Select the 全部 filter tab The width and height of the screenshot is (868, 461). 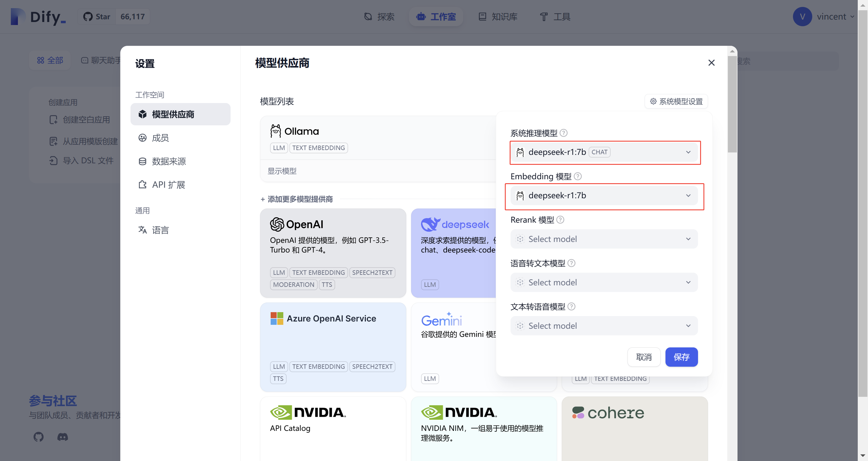pyautogui.click(x=50, y=60)
